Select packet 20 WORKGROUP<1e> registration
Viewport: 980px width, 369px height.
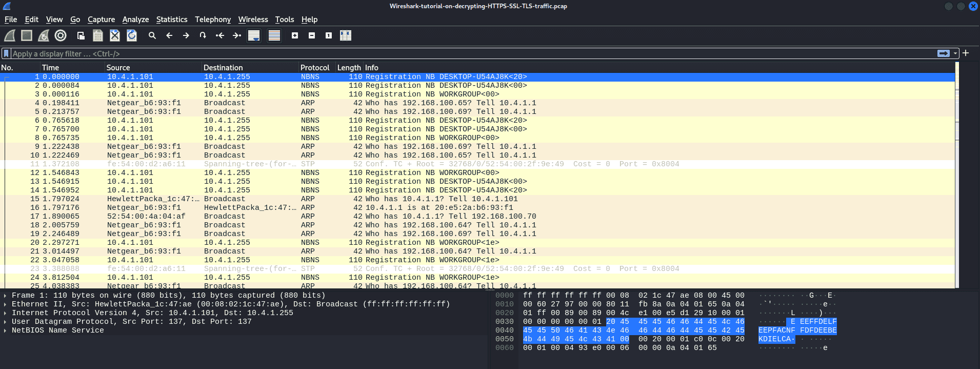click(477, 243)
